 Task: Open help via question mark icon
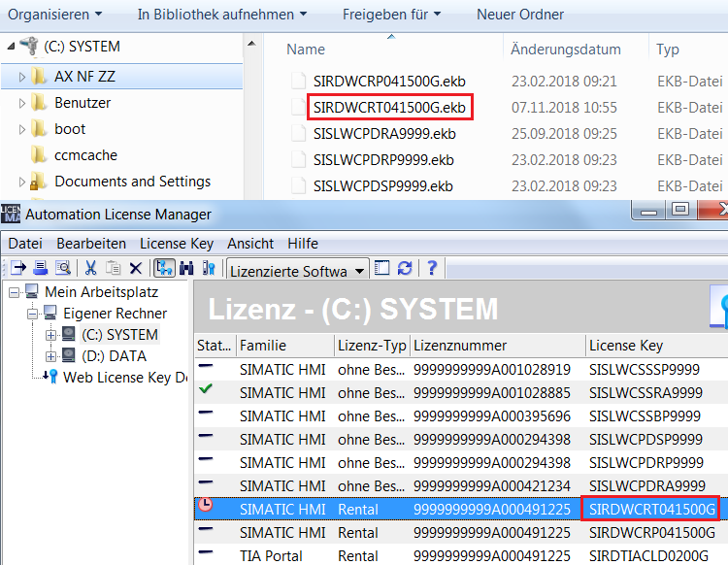[432, 268]
